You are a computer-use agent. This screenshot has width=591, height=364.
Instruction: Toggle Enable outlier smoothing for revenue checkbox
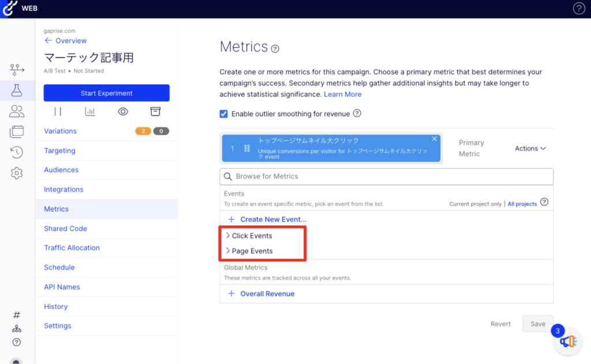[224, 114]
